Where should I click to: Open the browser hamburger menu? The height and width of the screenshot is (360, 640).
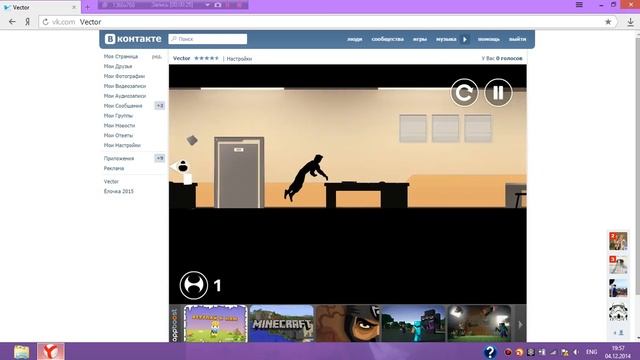point(579,5)
